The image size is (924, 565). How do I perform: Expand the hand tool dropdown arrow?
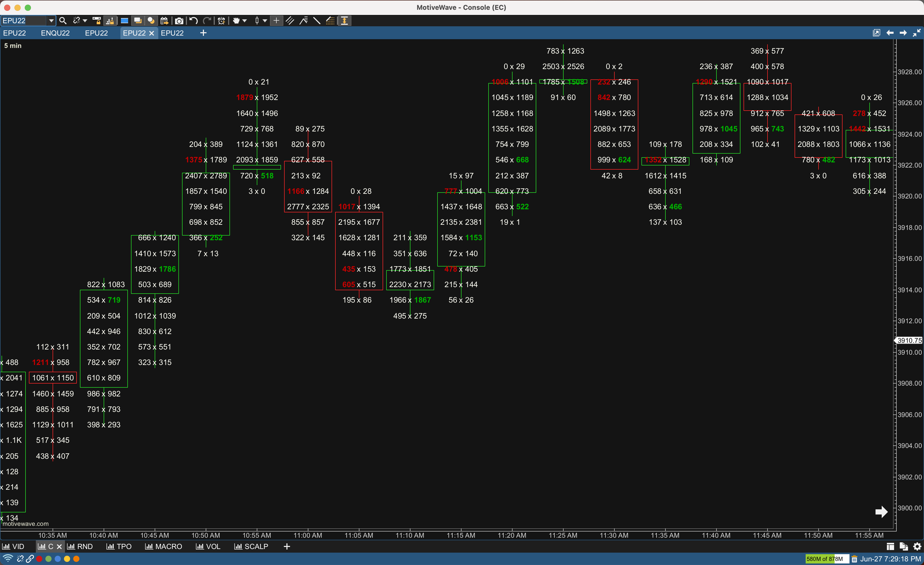[244, 21]
